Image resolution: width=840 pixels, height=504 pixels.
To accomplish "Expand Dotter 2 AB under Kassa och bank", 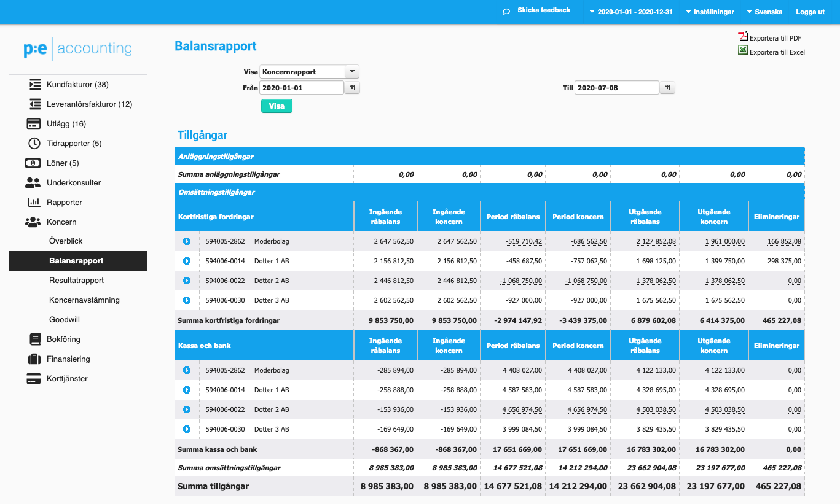I will coord(187,409).
